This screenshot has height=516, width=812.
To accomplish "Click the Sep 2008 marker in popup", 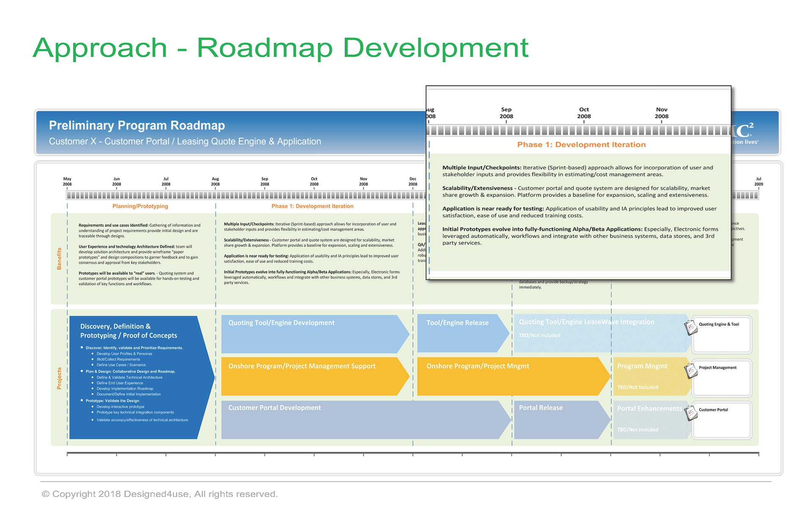I will (x=506, y=113).
